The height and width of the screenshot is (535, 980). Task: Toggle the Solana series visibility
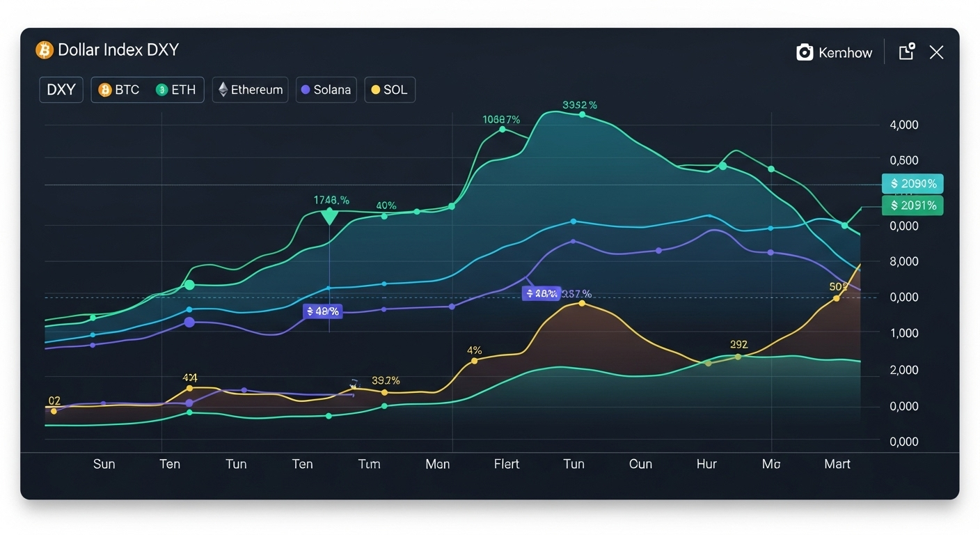pyautogui.click(x=326, y=90)
